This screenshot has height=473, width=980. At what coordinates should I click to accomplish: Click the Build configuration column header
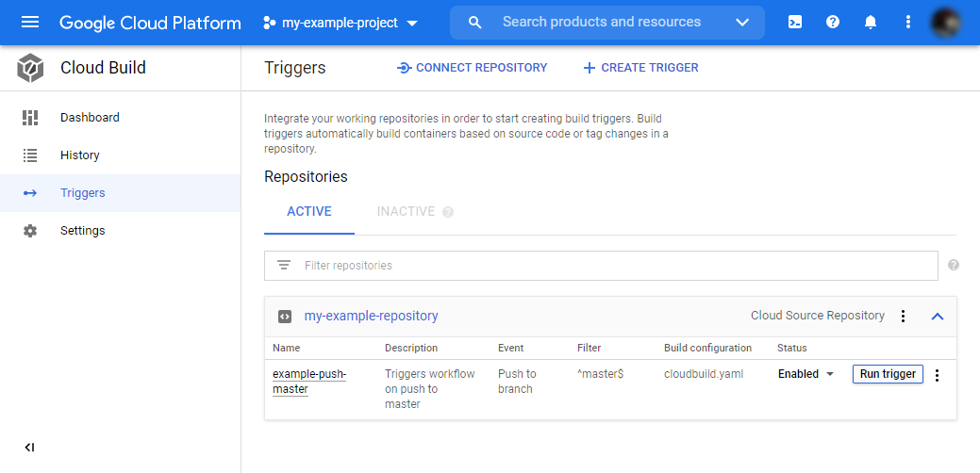[708, 348]
